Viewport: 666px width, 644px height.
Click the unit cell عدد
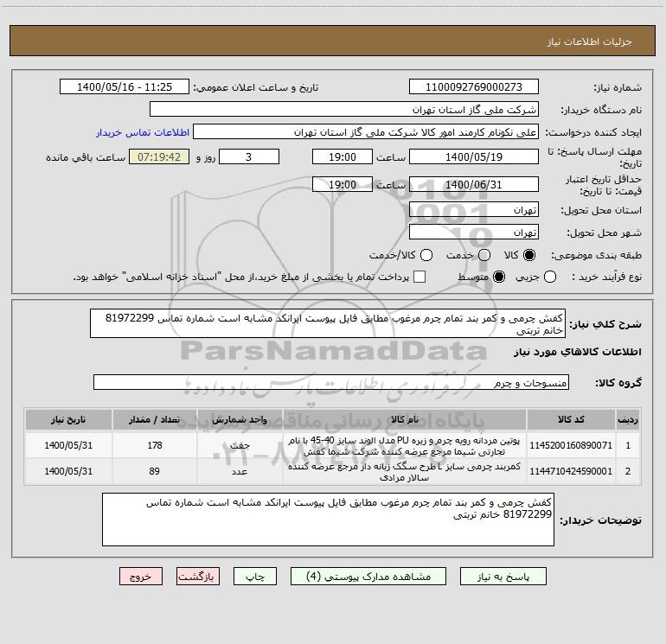240,471
